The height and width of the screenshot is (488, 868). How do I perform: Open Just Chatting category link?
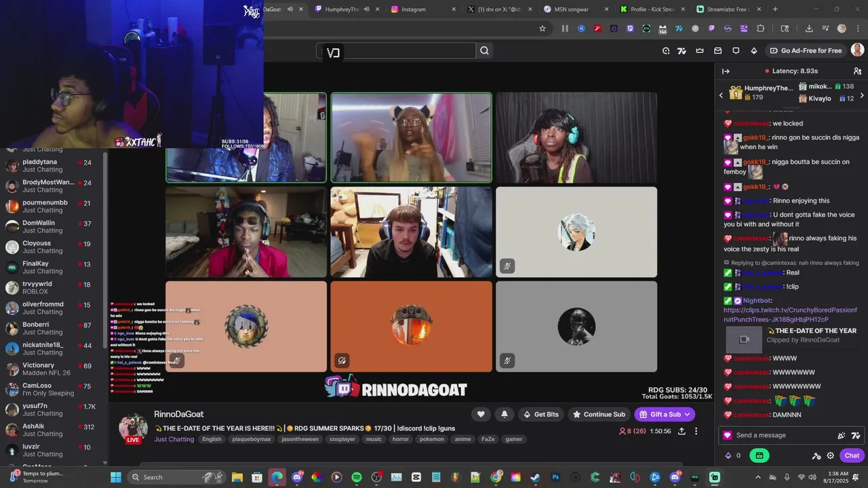click(x=174, y=439)
